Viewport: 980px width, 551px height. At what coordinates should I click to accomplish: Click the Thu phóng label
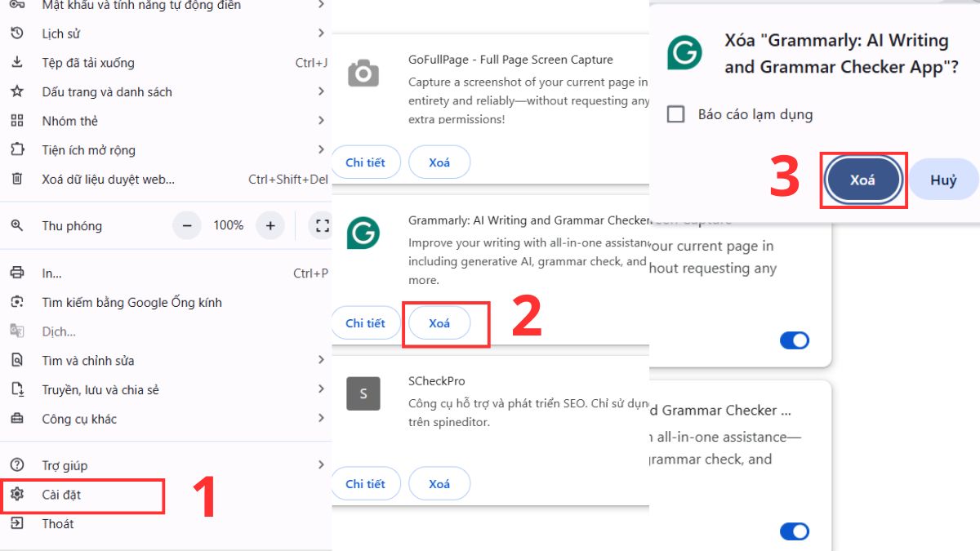tap(72, 226)
